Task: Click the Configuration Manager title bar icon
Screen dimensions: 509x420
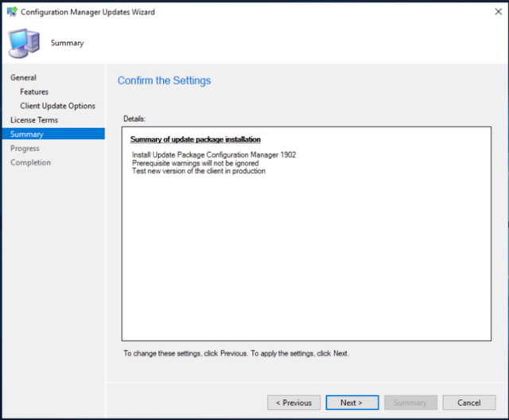Action: (12, 12)
